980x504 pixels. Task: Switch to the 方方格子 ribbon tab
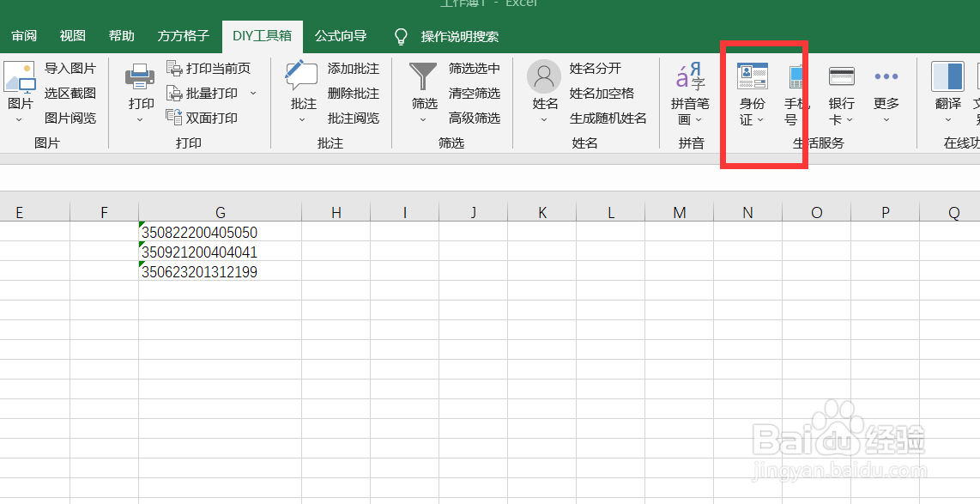182,36
